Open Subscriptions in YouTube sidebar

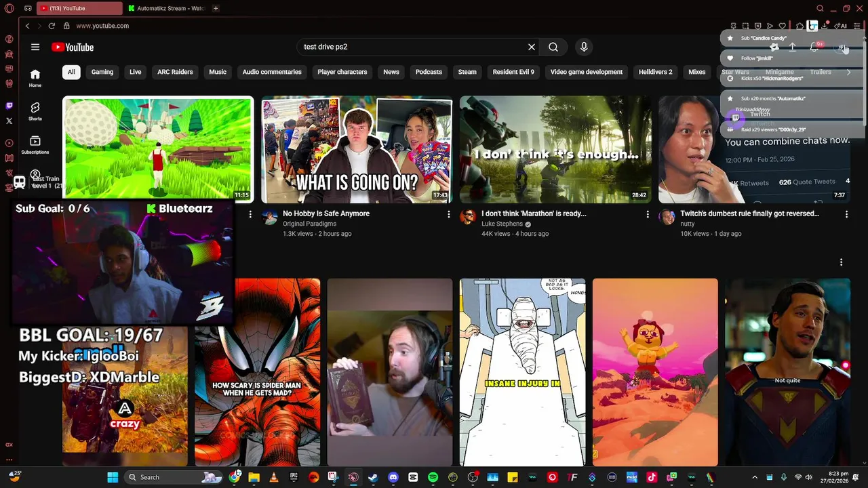[x=35, y=145]
